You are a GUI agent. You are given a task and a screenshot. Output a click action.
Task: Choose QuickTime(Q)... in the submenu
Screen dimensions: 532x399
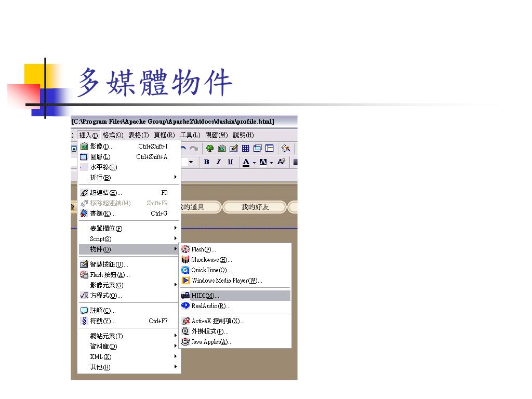(235, 270)
